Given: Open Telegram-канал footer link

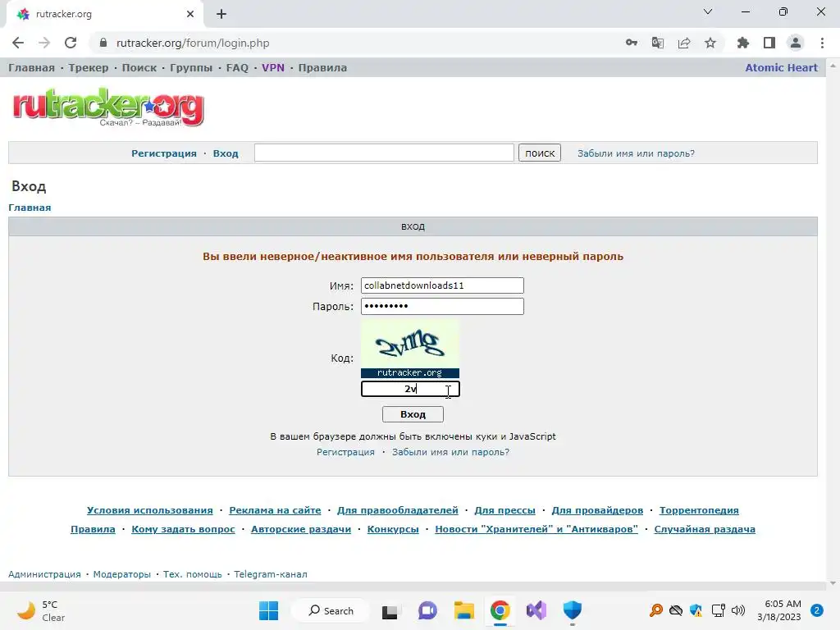Looking at the screenshot, I should tap(271, 574).
